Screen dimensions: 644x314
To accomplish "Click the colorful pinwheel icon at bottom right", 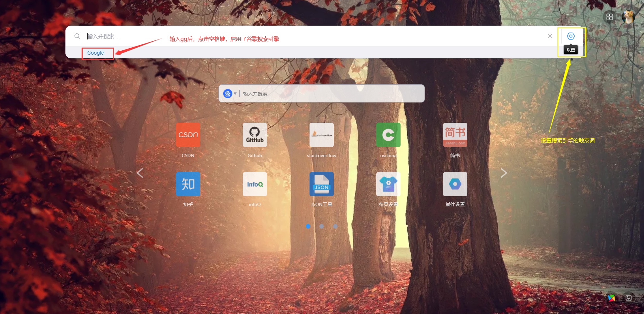I will 612,298.
